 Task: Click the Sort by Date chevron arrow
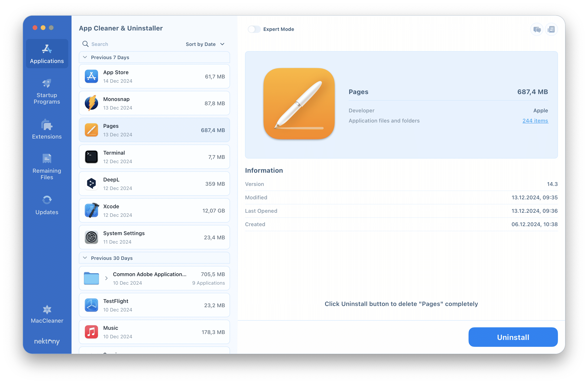point(222,44)
